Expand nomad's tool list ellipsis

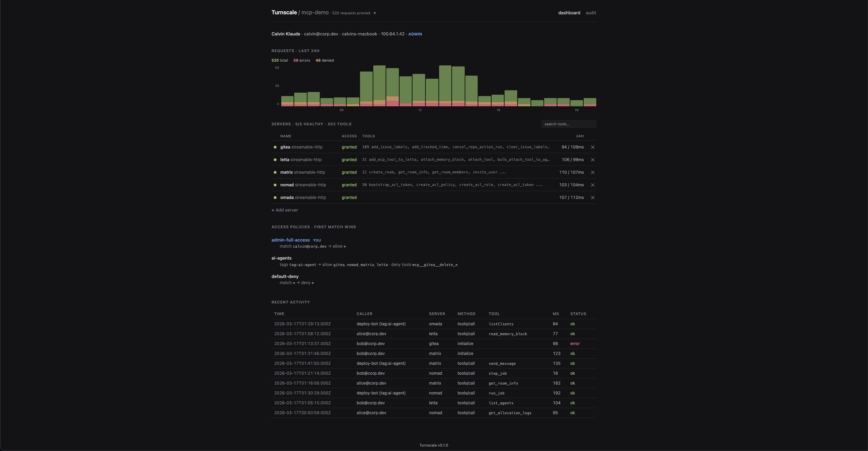[539, 185]
